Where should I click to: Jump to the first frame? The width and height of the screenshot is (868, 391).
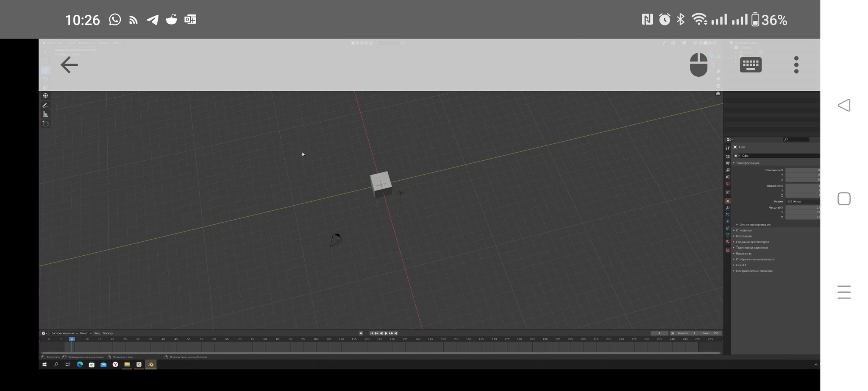point(372,333)
